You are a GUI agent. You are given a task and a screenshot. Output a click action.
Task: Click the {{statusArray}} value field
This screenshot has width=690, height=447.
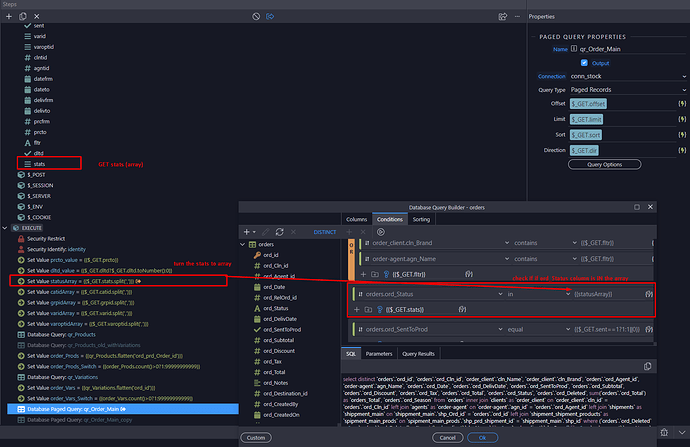pos(608,294)
